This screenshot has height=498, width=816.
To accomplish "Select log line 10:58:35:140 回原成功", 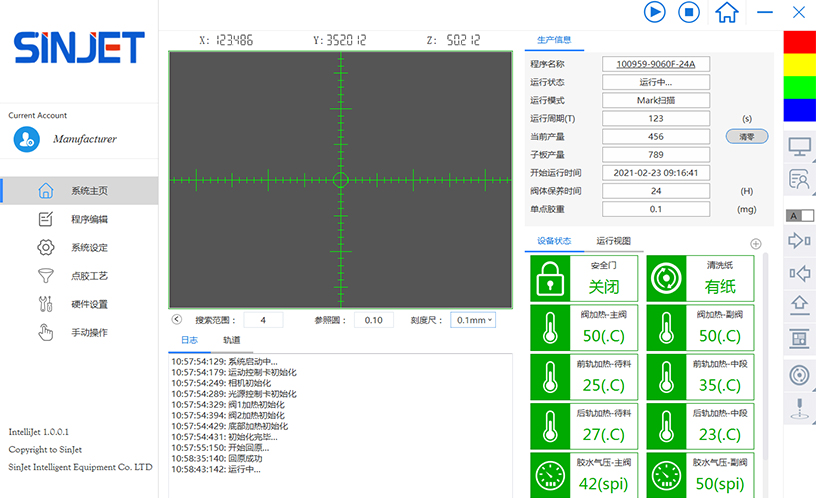I will tap(216, 458).
